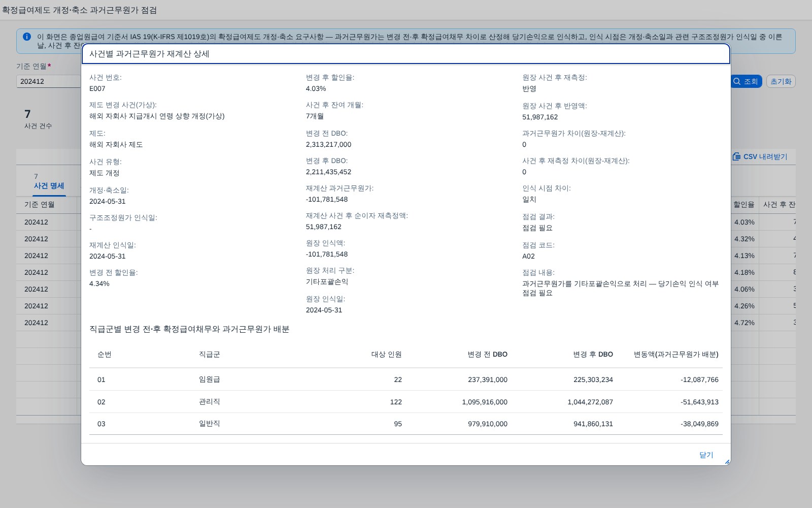Click the 변경 전 DBO column header
Image resolution: width=812 pixels, height=508 pixels.
point(487,354)
